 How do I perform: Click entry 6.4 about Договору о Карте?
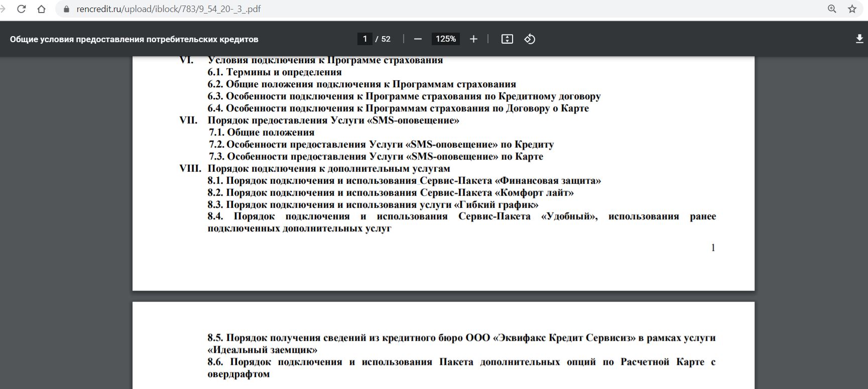pos(398,108)
